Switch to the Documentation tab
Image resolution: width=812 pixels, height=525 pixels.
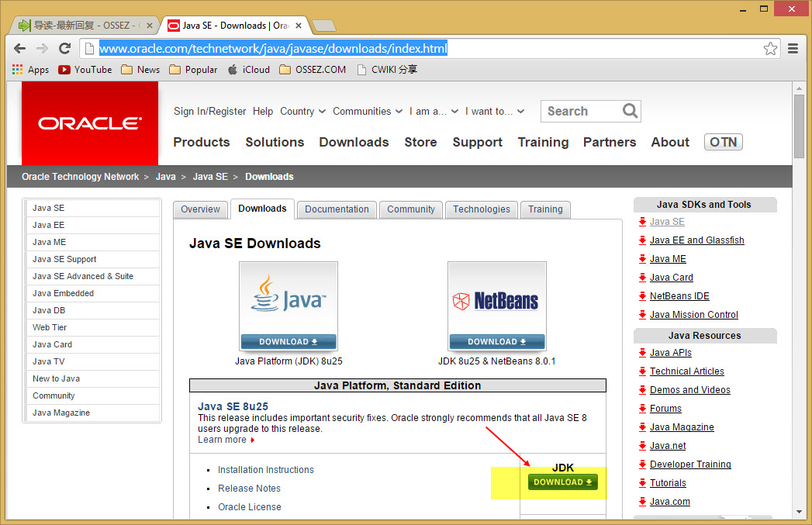[337, 209]
